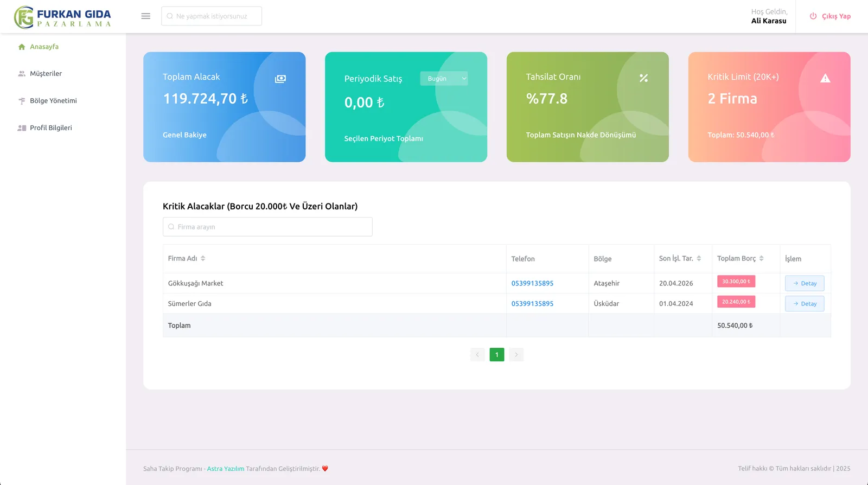The image size is (868, 485).
Task: Click the warning triangle on Kritik Limit card
Action: (825, 78)
